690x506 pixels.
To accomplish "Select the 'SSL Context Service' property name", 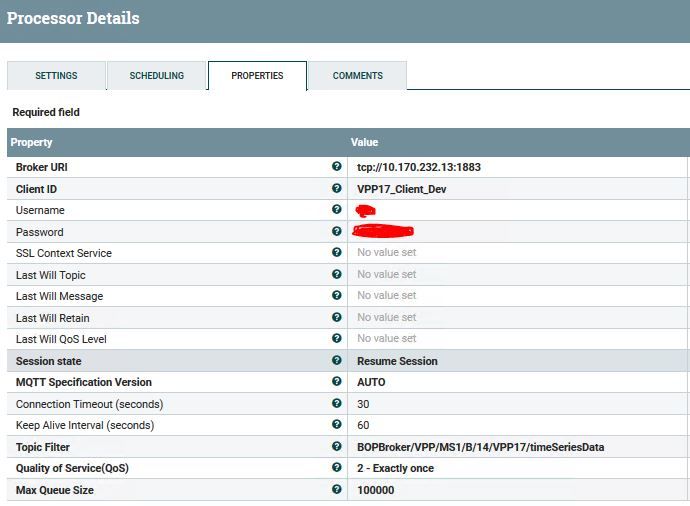I will (64, 253).
